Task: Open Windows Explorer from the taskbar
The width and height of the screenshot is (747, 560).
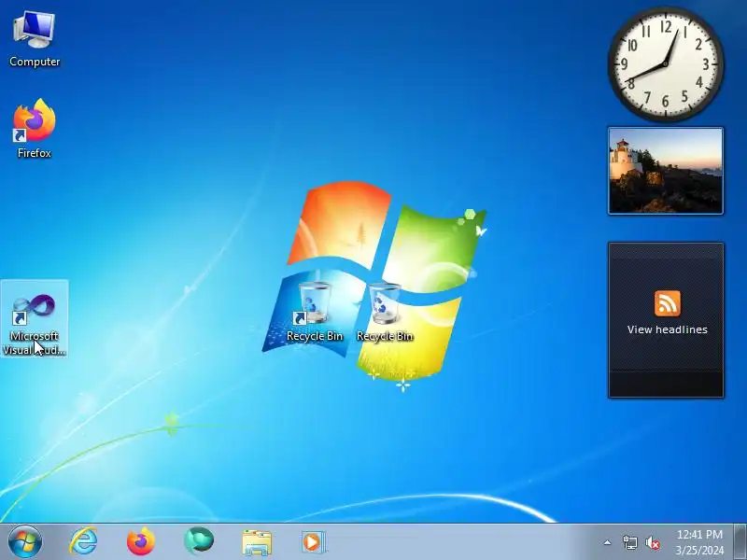Action: [x=257, y=542]
